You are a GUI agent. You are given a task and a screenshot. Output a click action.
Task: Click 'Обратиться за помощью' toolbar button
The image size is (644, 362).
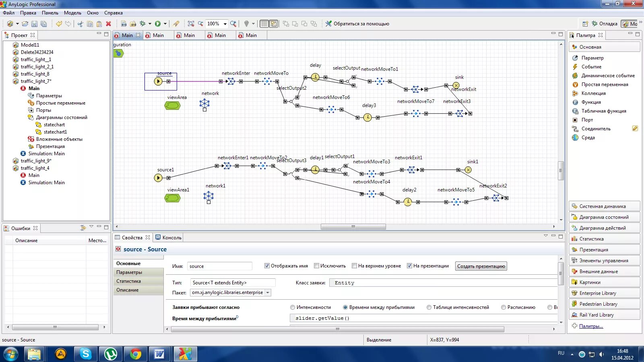pyautogui.click(x=357, y=24)
